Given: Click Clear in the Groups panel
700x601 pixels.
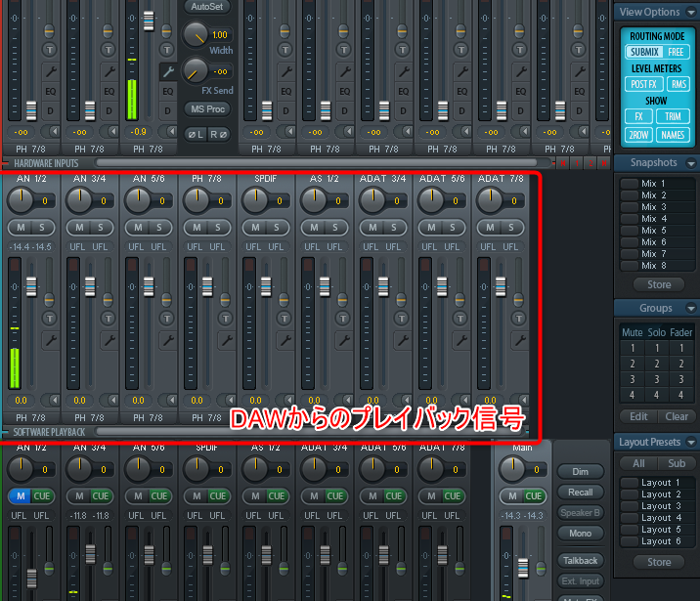Looking at the screenshot, I should (x=677, y=416).
